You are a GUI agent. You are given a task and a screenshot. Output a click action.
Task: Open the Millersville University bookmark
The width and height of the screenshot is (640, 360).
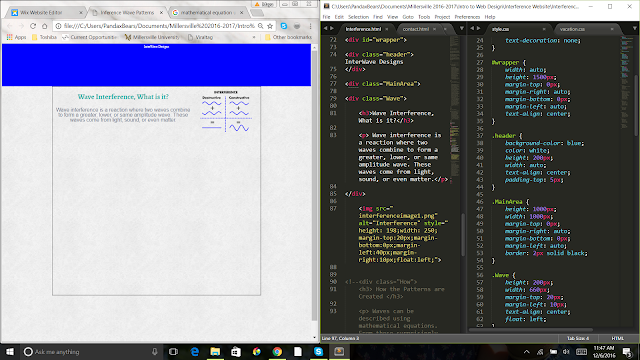click(x=152, y=37)
